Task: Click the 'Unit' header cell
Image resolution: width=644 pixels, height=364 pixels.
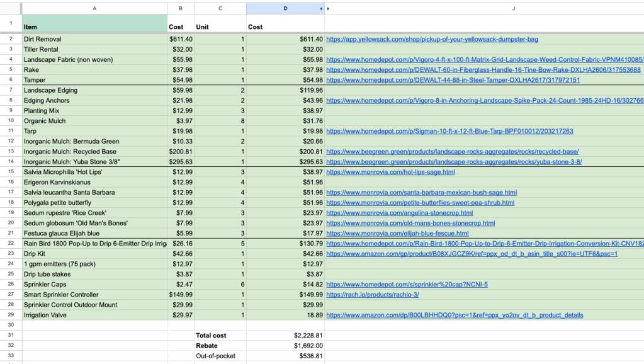Action: [x=220, y=27]
